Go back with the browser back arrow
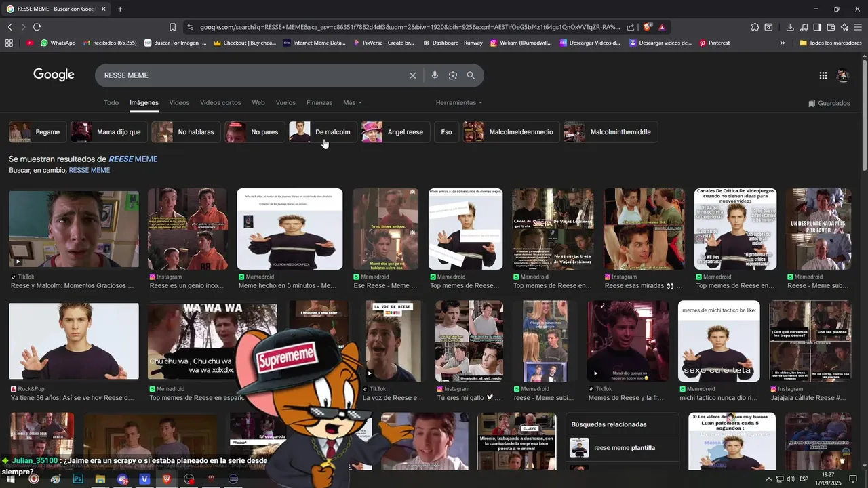The image size is (868, 488). (x=9, y=27)
